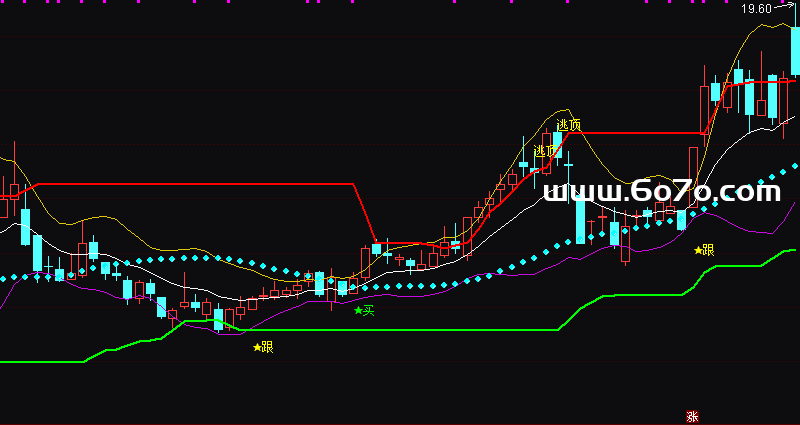Select the upper yellow 逃顶 signal label
Image resolution: width=800 pixels, height=425 pixels.
point(568,125)
